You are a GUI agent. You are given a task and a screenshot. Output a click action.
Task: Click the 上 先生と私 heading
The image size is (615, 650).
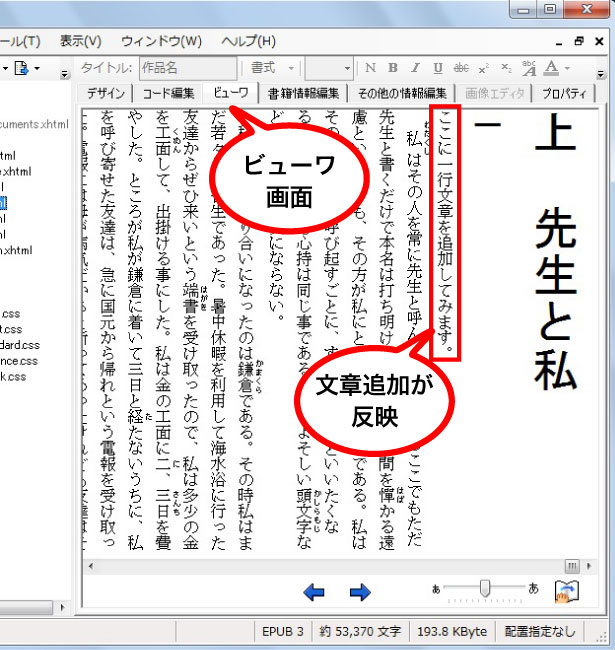[x=556, y=252]
